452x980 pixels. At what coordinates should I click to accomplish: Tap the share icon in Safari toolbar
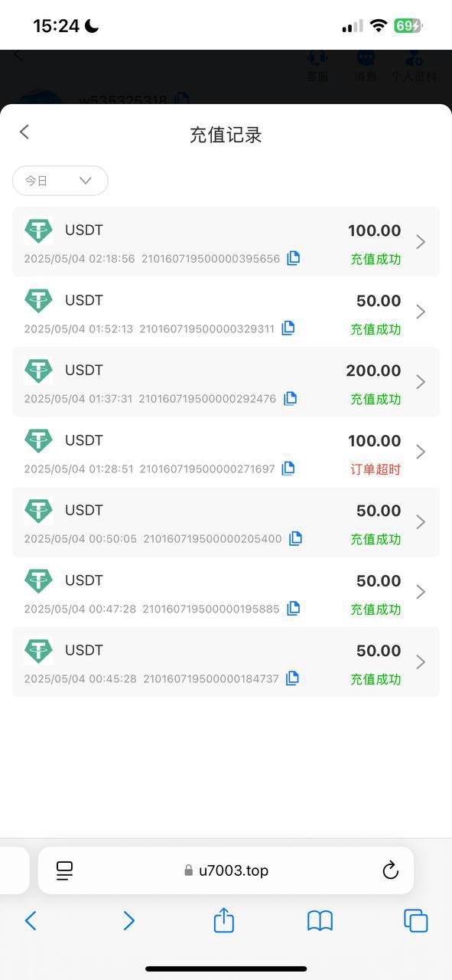pos(223,921)
